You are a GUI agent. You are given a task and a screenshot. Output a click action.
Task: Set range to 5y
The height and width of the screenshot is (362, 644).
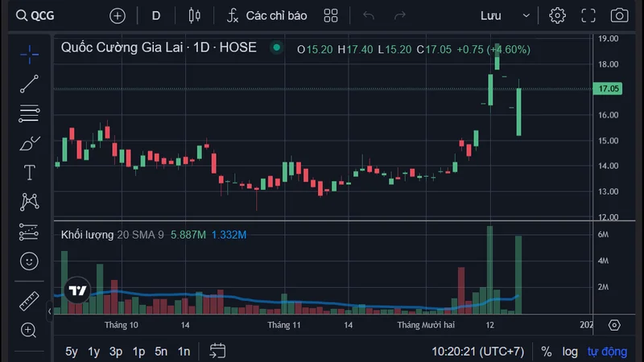(x=72, y=352)
